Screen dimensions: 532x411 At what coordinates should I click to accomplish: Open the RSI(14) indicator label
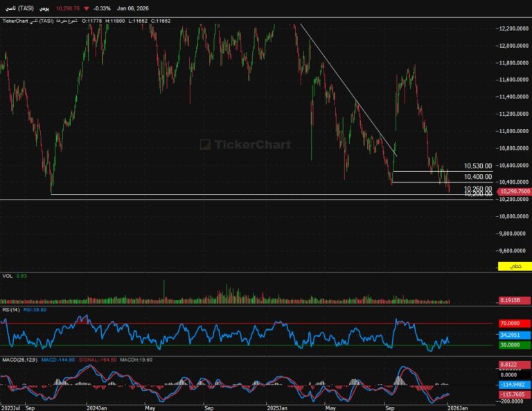click(10, 310)
